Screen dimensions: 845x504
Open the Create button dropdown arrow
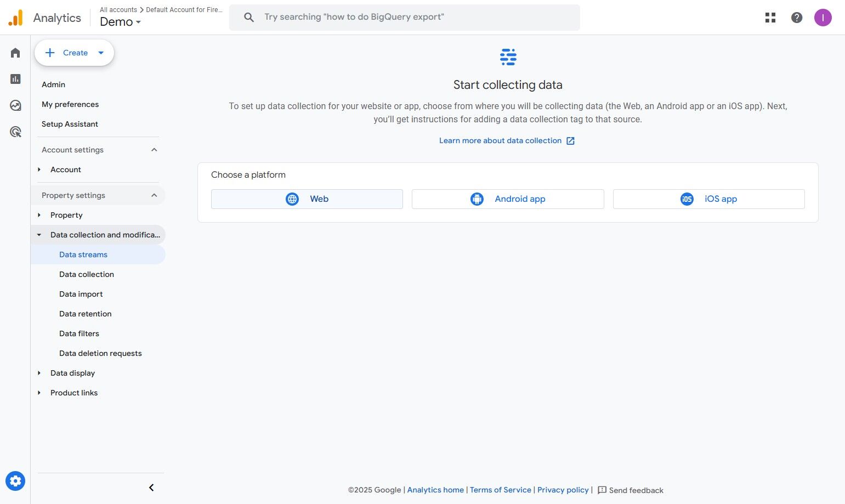tap(101, 53)
